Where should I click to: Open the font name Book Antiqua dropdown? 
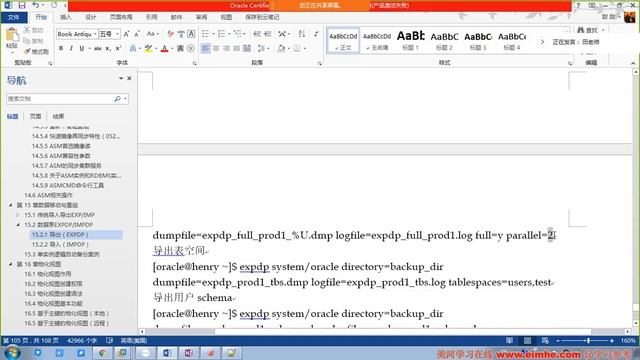pos(95,34)
